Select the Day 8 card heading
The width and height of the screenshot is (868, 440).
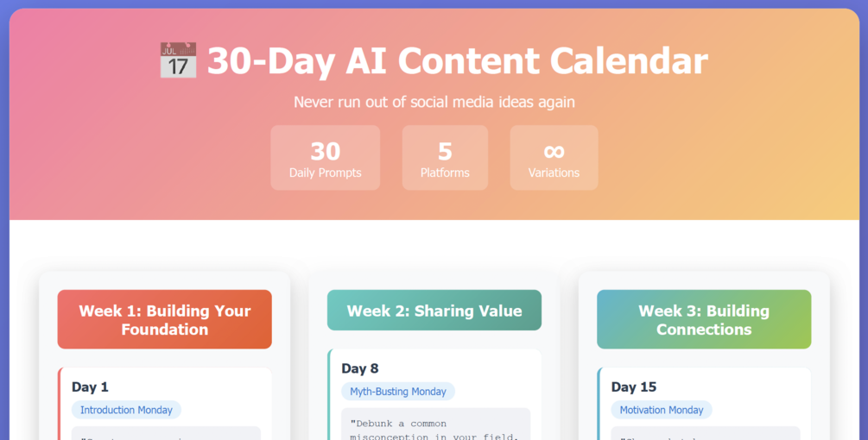360,368
